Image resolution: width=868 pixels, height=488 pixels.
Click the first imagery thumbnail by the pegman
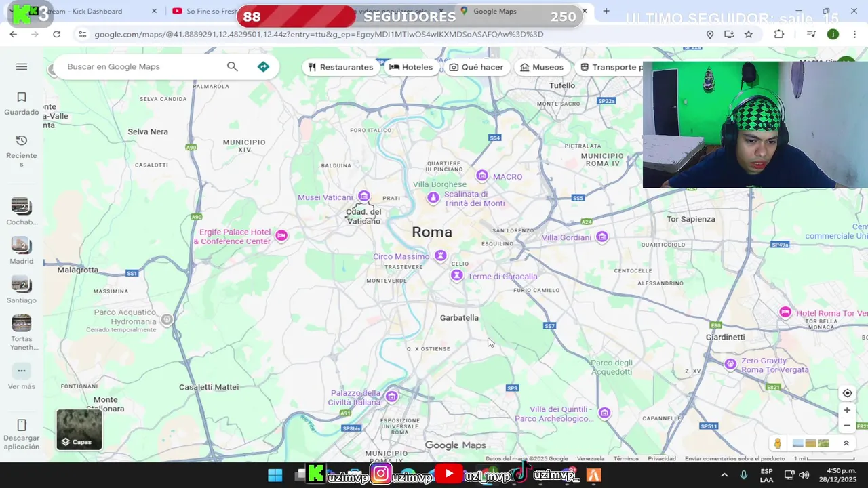(797, 443)
